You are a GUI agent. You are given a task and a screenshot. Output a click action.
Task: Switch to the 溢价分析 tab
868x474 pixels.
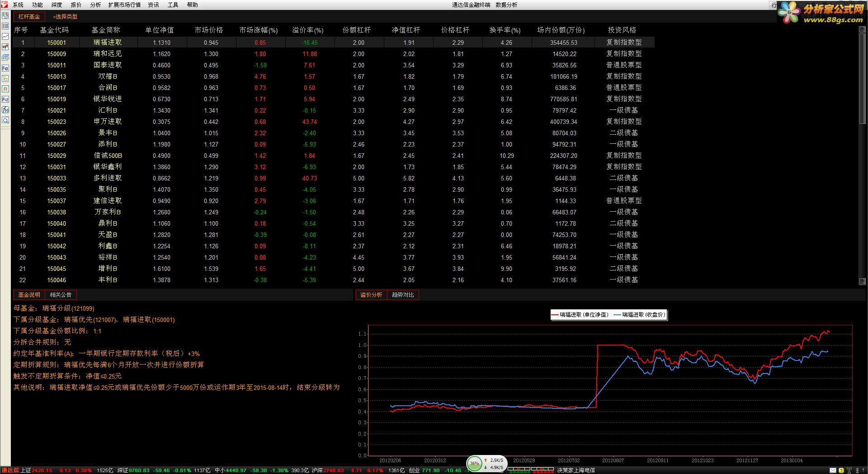coord(371,295)
